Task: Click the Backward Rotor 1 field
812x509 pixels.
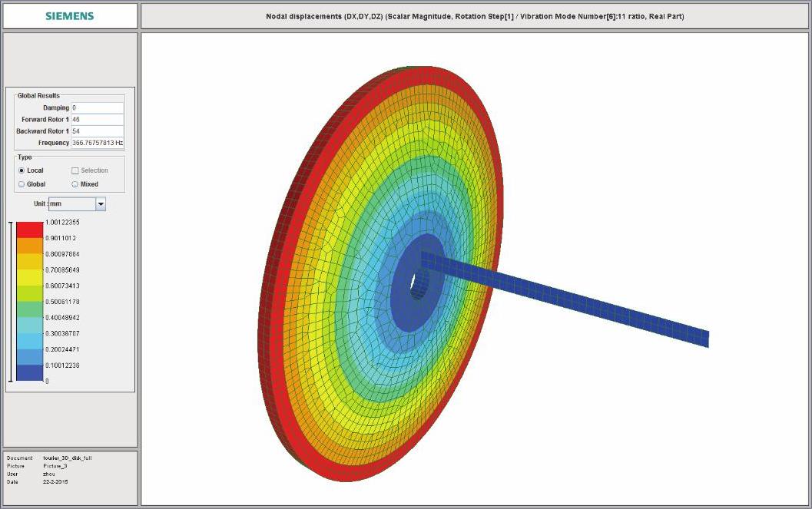Action: click(97, 131)
